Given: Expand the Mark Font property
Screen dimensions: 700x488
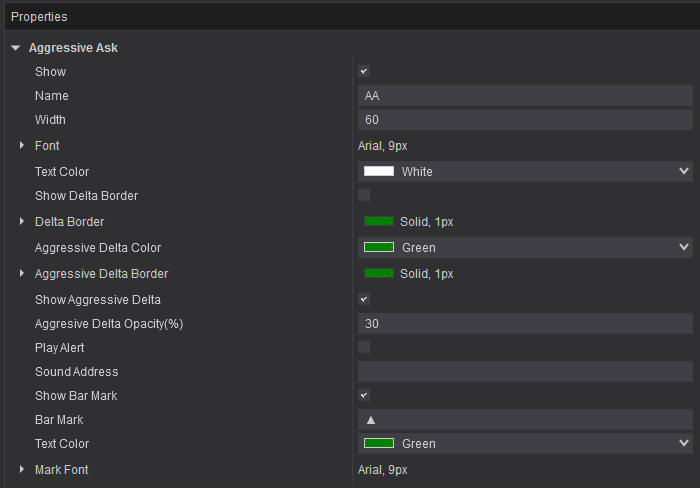Looking at the screenshot, I should (x=22, y=469).
